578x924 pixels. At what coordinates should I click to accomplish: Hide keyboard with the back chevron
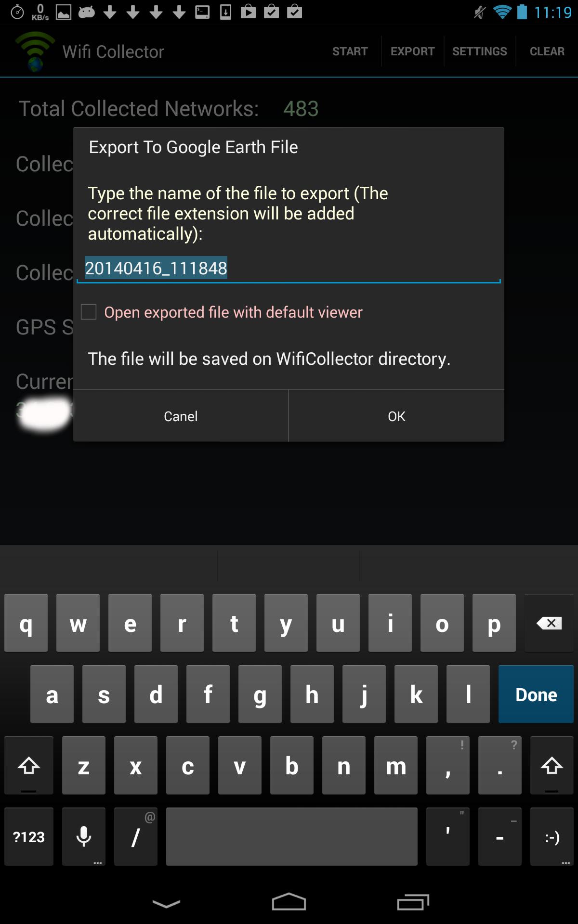click(x=166, y=903)
